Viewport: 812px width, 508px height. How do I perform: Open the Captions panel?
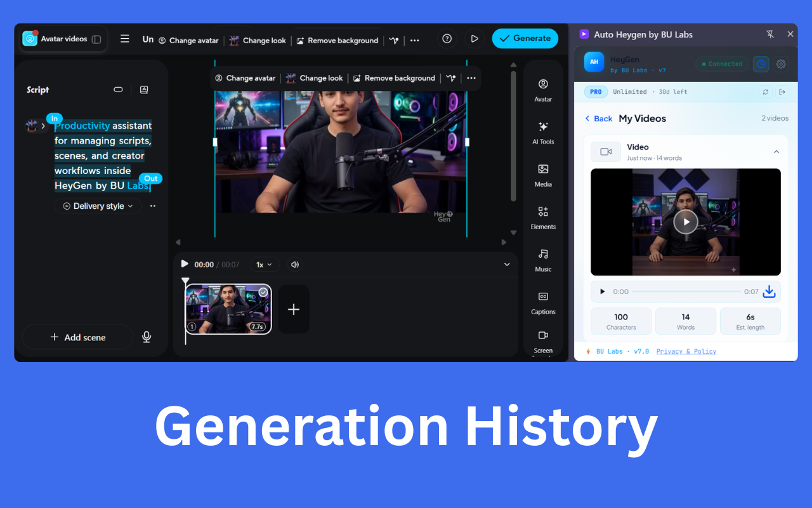click(543, 303)
